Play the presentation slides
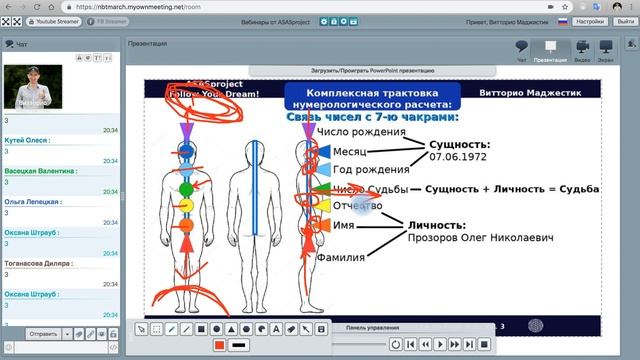 click(440, 344)
